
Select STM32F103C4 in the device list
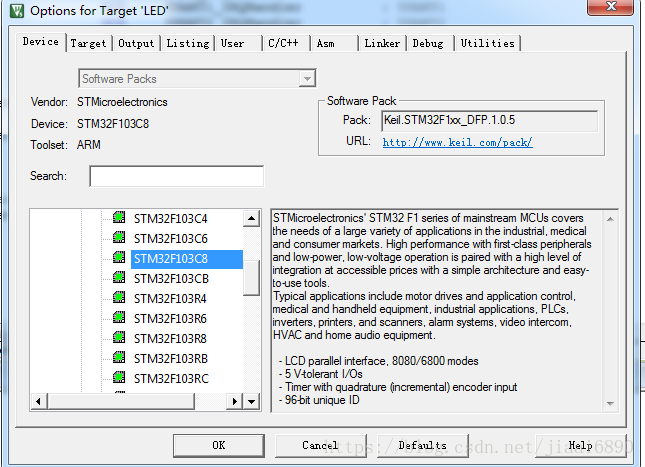(x=170, y=218)
